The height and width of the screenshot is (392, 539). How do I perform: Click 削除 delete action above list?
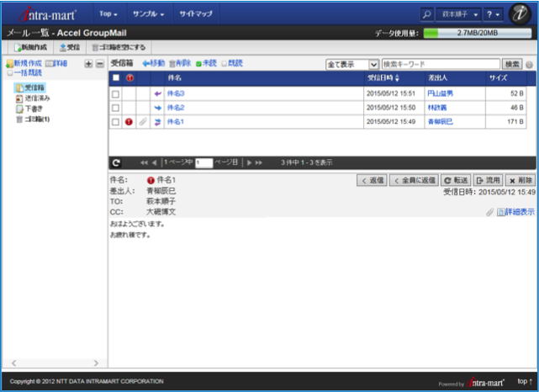click(180, 63)
